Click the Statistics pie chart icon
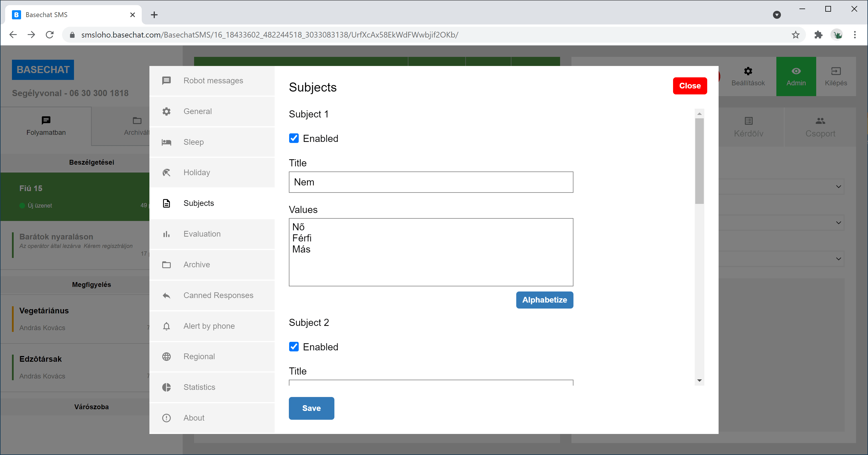This screenshot has height=455, width=868. (x=166, y=387)
